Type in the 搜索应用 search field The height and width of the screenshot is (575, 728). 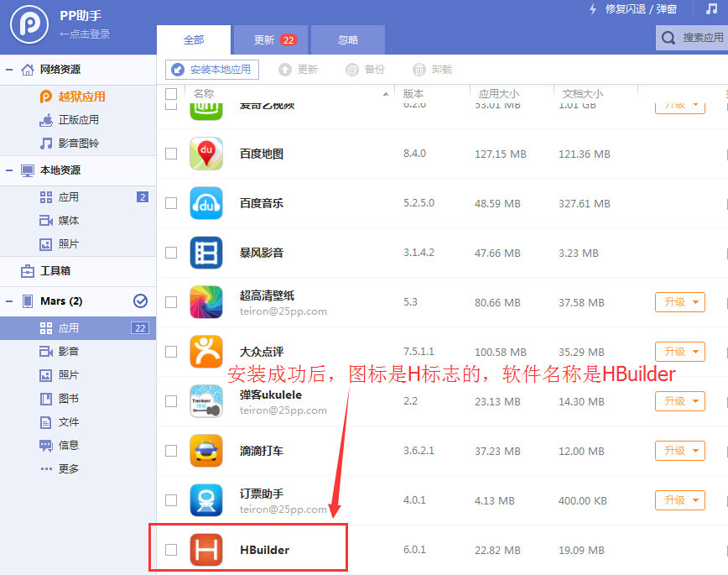692,38
